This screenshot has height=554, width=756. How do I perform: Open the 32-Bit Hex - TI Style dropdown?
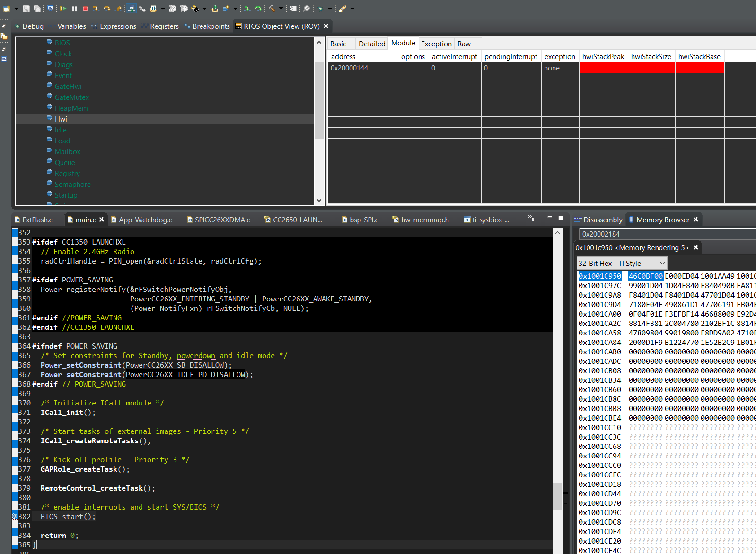click(622, 264)
